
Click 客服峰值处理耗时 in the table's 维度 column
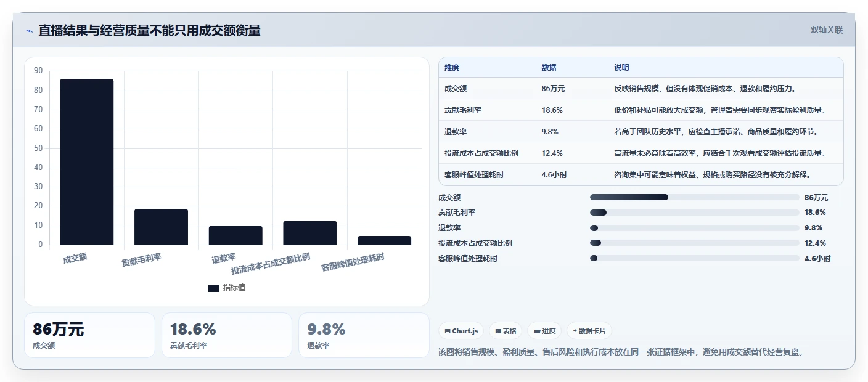(x=474, y=175)
